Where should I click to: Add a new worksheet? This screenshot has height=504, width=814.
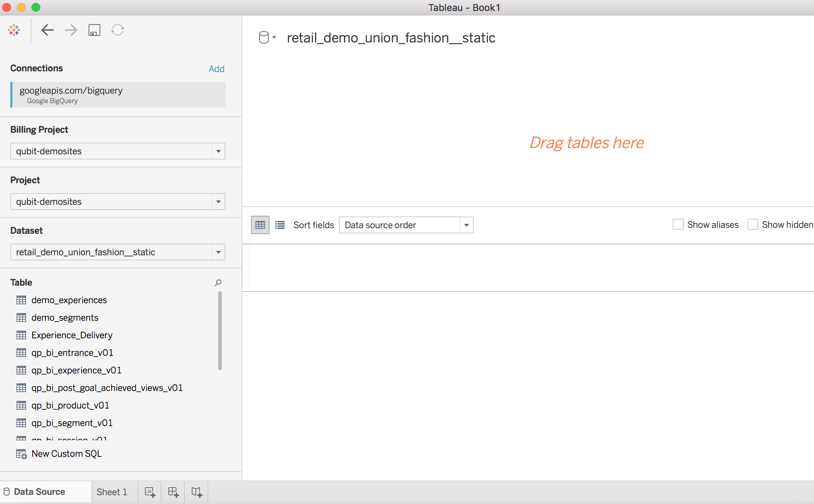(x=150, y=492)
